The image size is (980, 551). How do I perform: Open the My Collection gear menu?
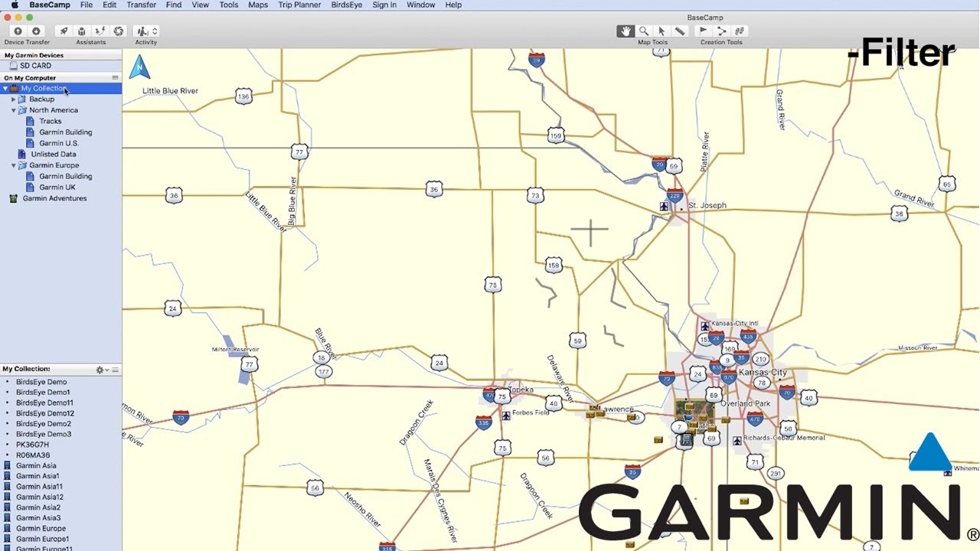coord(101,370)
